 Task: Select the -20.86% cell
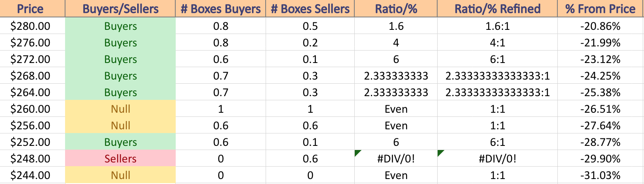601,26
